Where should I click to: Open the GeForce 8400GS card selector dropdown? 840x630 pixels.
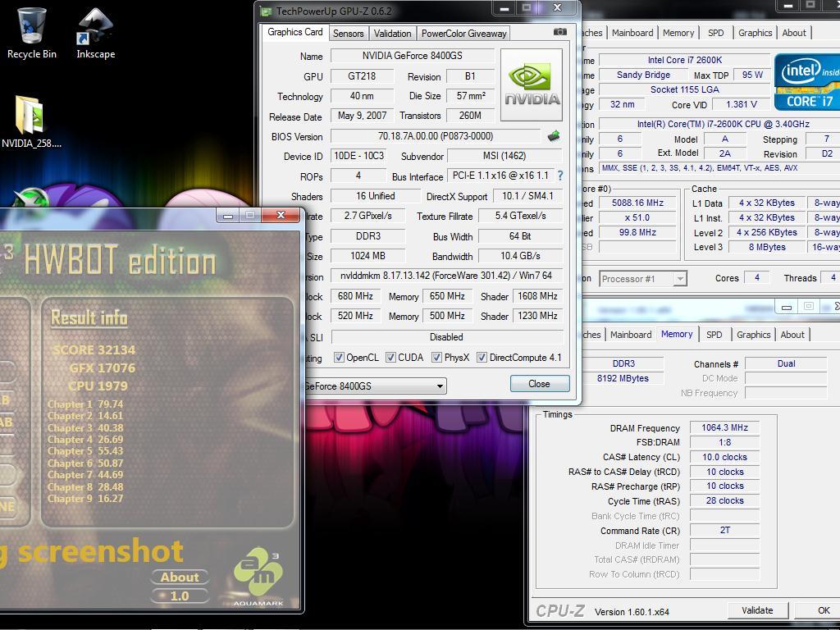[376, 386]
